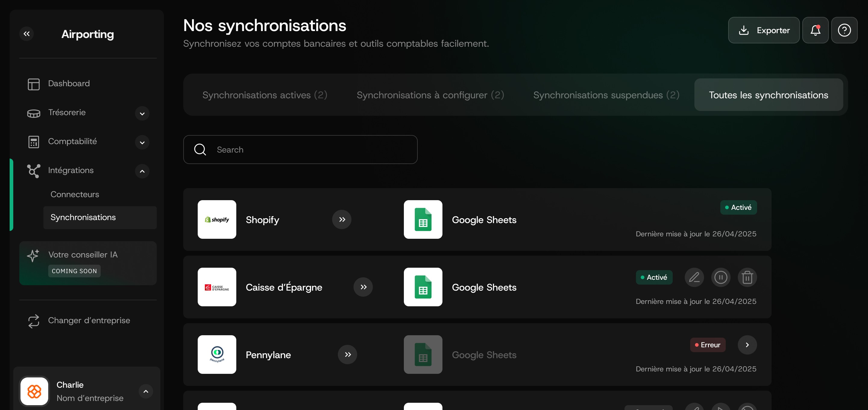
Task: Click the Exporter button
Action: pyautogui.click(x=763, y=30)
